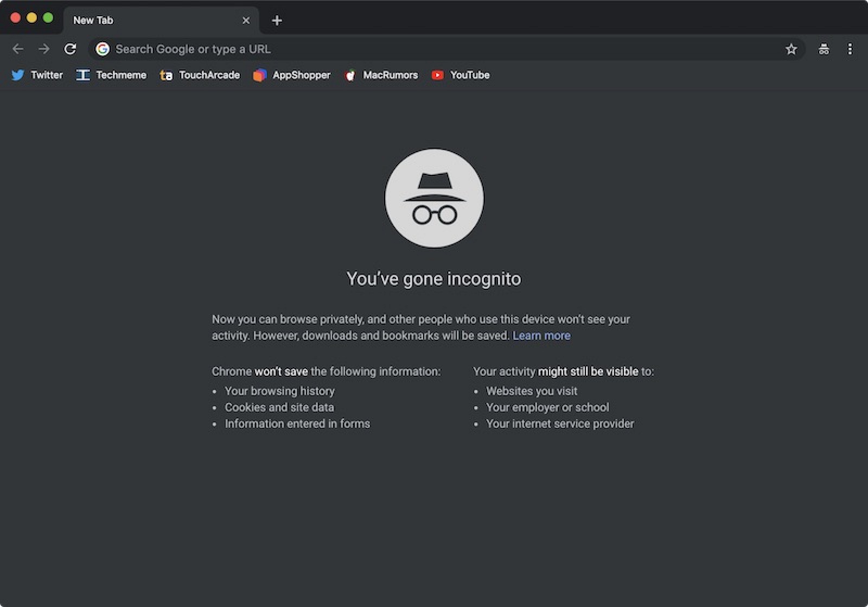Reload the current page
This screenshot has height=607, width=868.
pyautogui.click(x=70, y=49)
